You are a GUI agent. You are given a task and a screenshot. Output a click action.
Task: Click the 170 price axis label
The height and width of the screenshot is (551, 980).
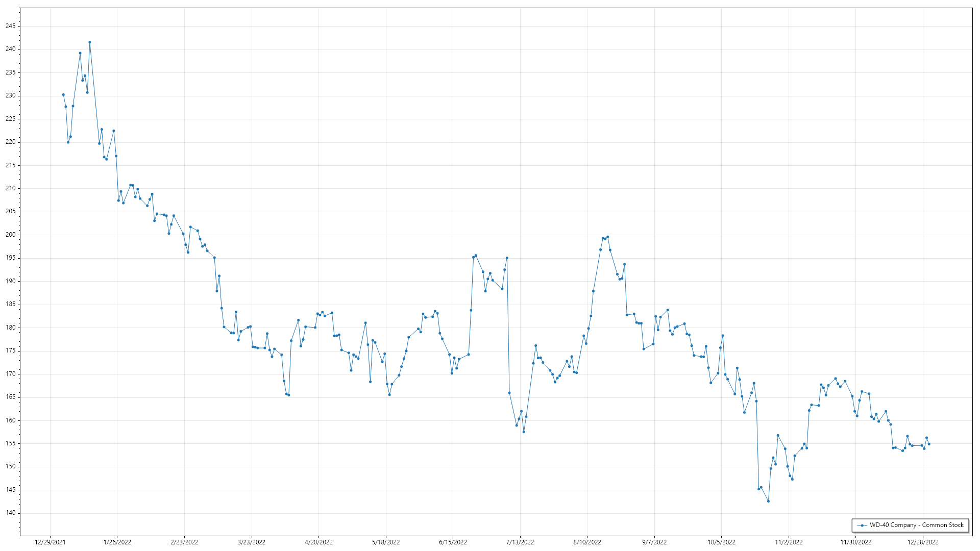[11, 374]
